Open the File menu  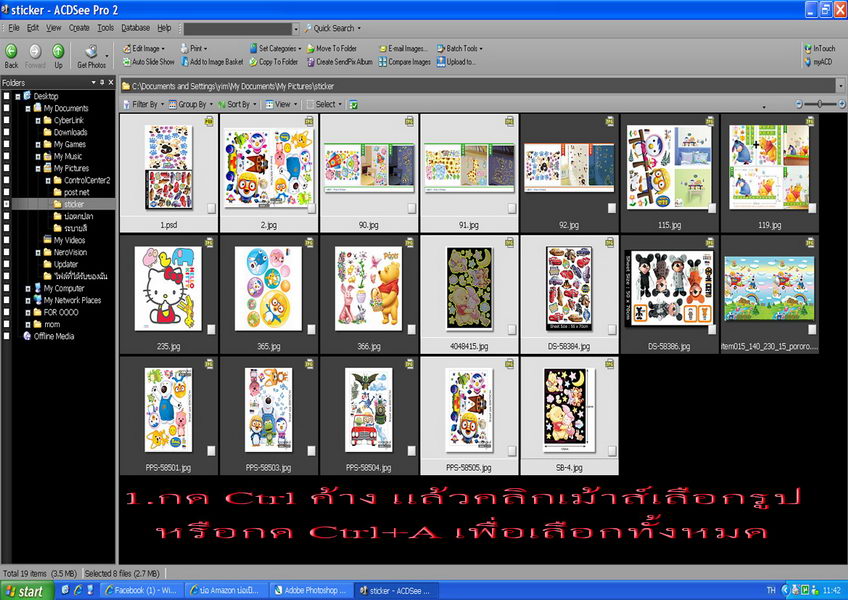[14, 28]
